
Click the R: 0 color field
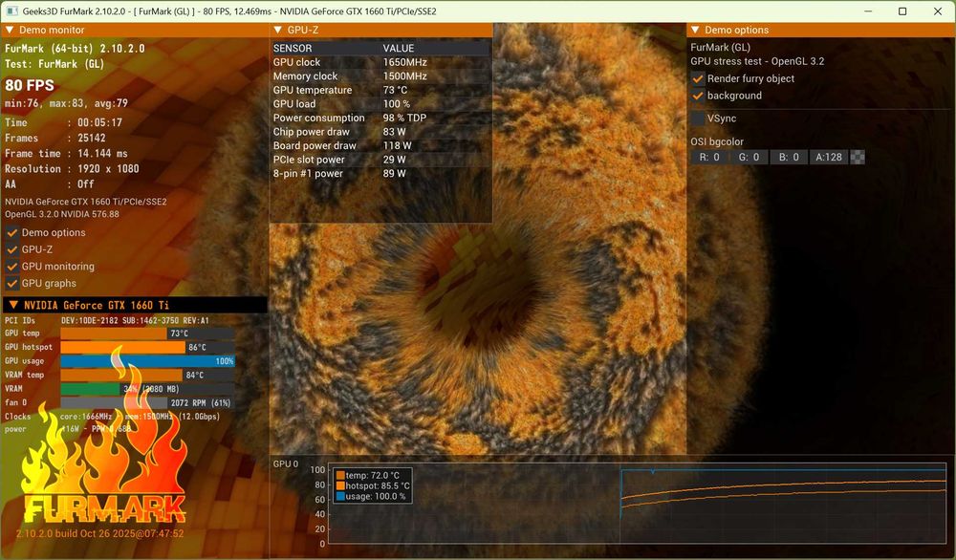coord(709,158)
